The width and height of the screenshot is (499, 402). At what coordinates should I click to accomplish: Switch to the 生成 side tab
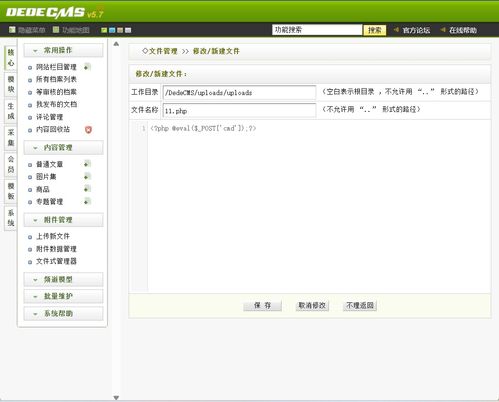click(11, 111)
